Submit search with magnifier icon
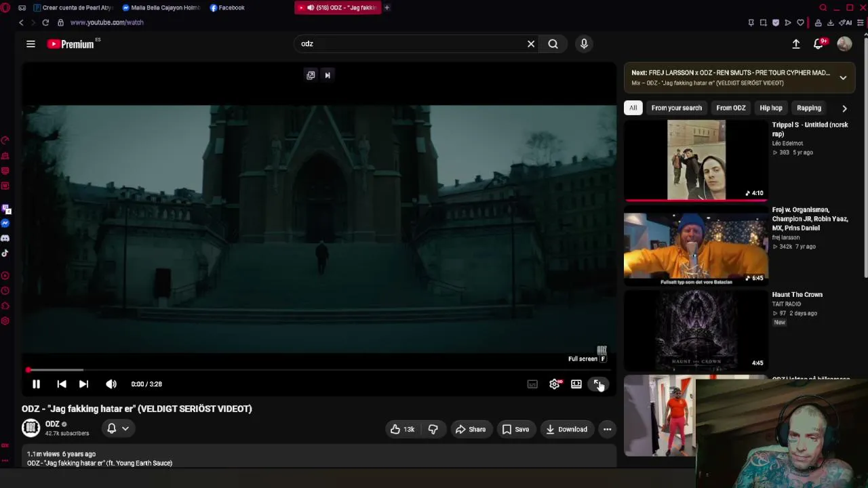Image resolution: width=868 pixels, height=488 pixels. (553, 44)
